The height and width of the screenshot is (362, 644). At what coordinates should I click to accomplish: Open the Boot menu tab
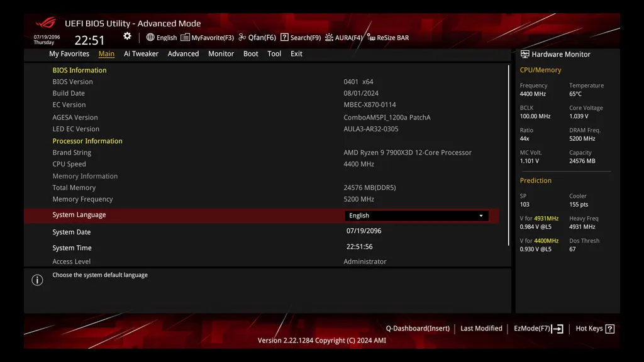(250, 53)
